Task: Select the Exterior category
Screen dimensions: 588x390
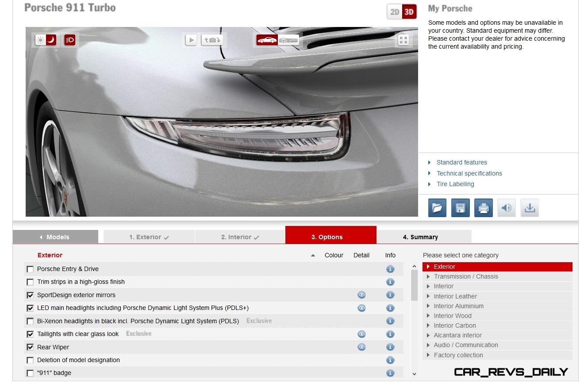Action: [497, 267]
